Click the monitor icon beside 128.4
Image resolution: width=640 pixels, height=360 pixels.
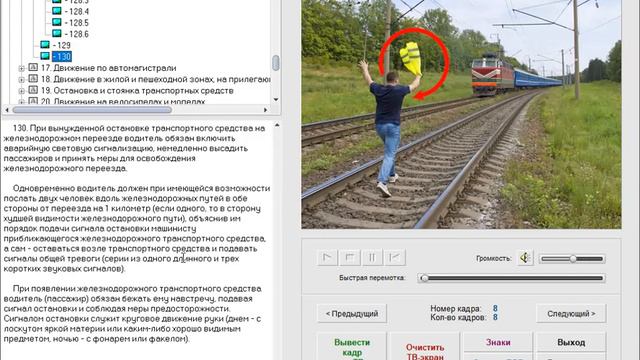[x=57, y=11]
